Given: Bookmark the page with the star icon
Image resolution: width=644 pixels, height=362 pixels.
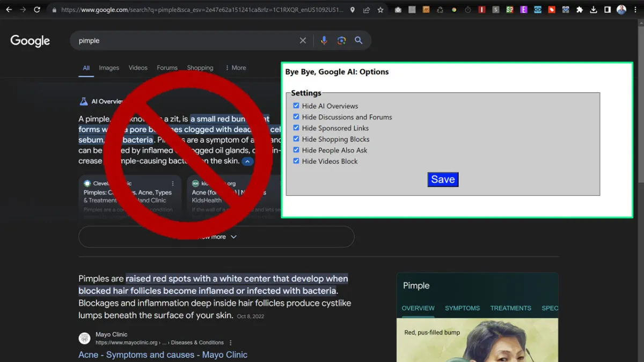Looking at the screenshot, I should (x=380, y=10).
